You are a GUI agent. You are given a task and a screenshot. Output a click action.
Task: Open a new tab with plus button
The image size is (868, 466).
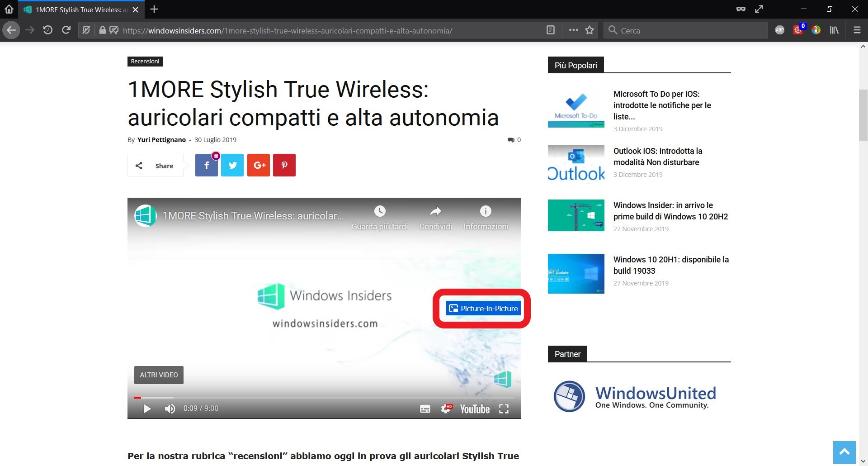[x=154, y=9]
